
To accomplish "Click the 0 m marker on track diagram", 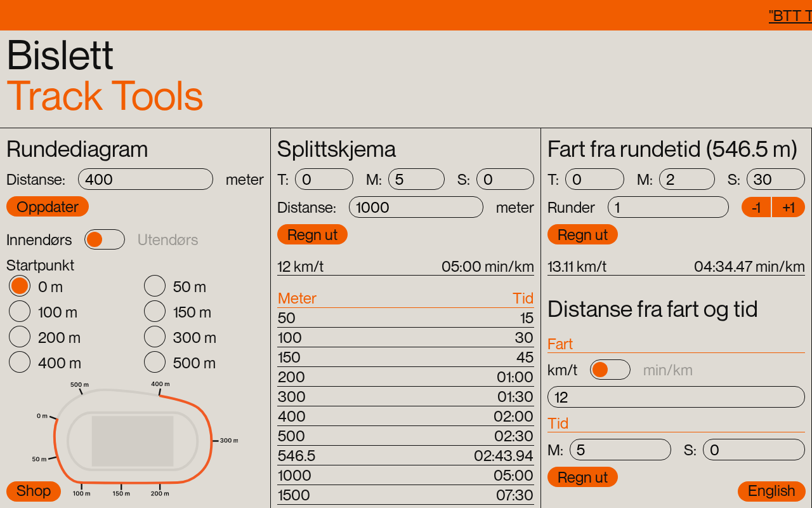I will [x=42, y=416].
